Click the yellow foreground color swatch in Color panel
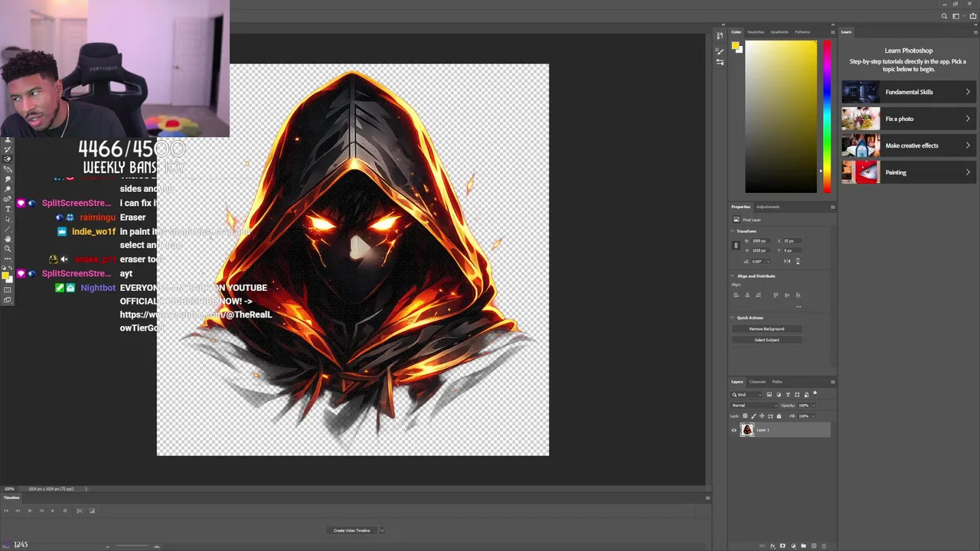 pyautogui.click(x=735, y=47)
